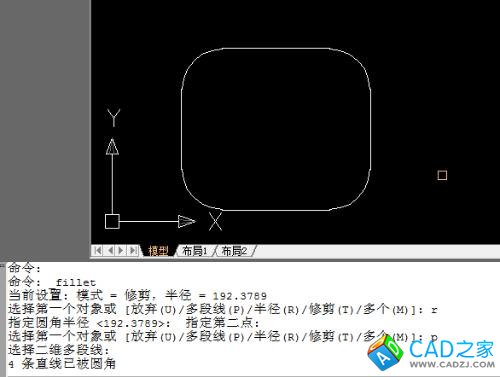Viewport: 500px width, 377px height.
Task: Click the X axis arrowhead
Action: click(187, 221)
